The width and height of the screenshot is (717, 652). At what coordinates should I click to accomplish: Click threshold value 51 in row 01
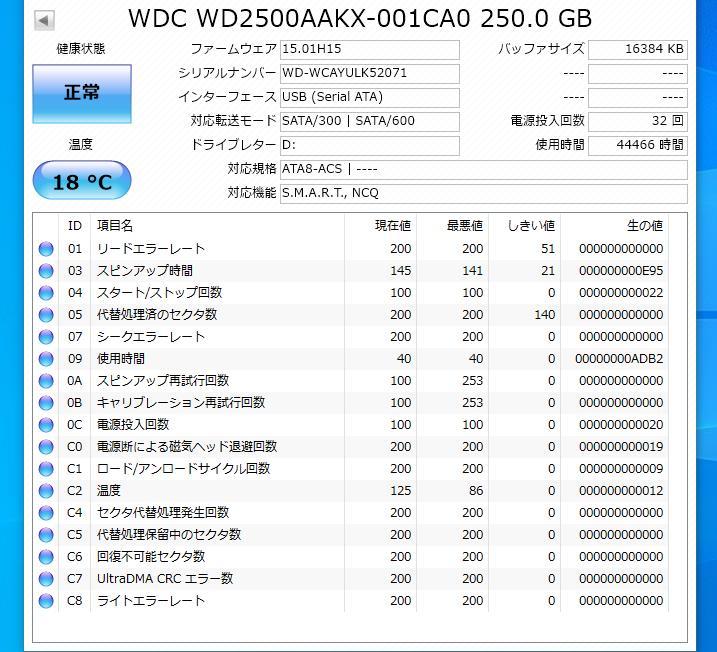point(548,249)
